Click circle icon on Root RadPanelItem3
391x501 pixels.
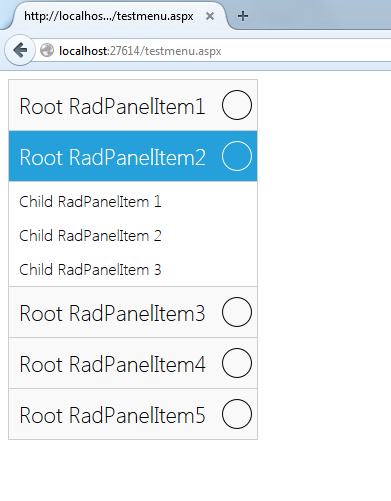pos(237,312)
